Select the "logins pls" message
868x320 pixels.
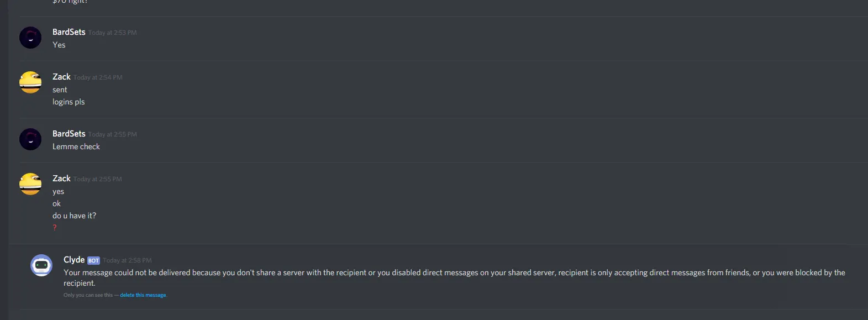[x=69, y=102]
